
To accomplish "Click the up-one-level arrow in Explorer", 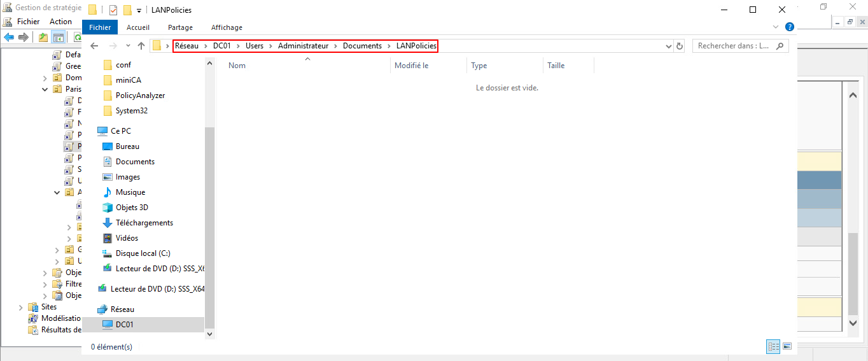I will (x=141, y=46).
